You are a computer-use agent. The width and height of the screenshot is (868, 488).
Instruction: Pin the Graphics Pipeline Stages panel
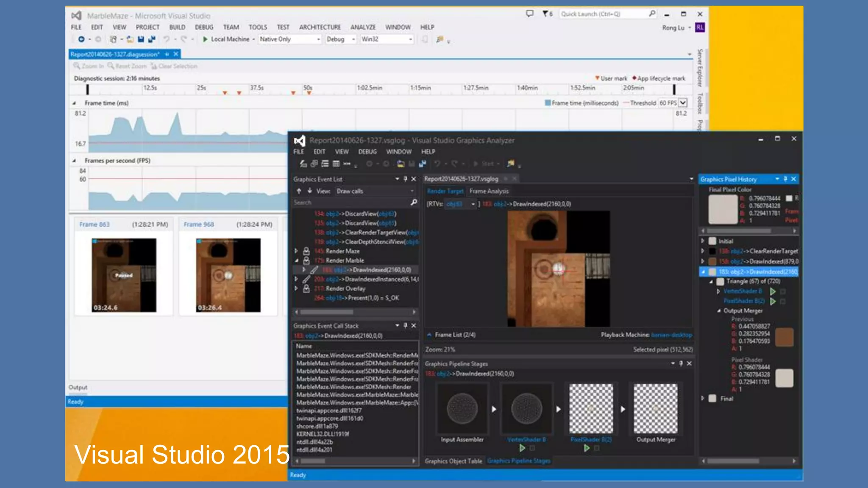[681, 363]
